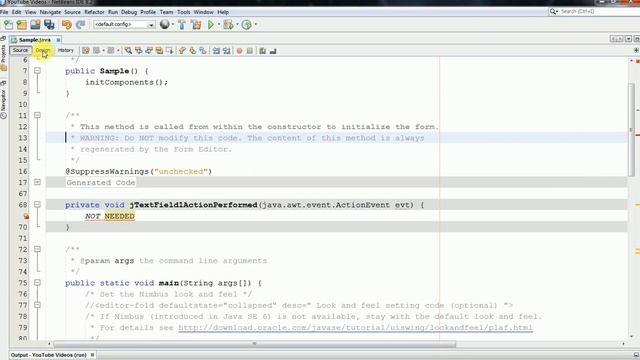
Task: Click the Open Project icon
Action: [x=36, y=25]
